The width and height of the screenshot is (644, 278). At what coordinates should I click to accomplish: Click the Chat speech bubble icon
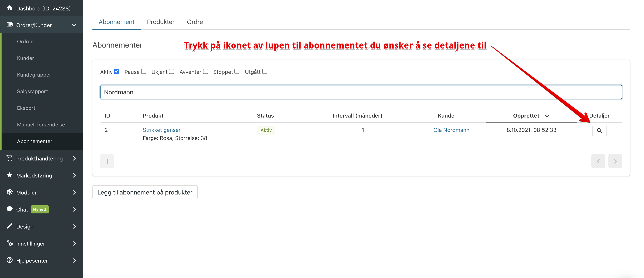(9, 209)
